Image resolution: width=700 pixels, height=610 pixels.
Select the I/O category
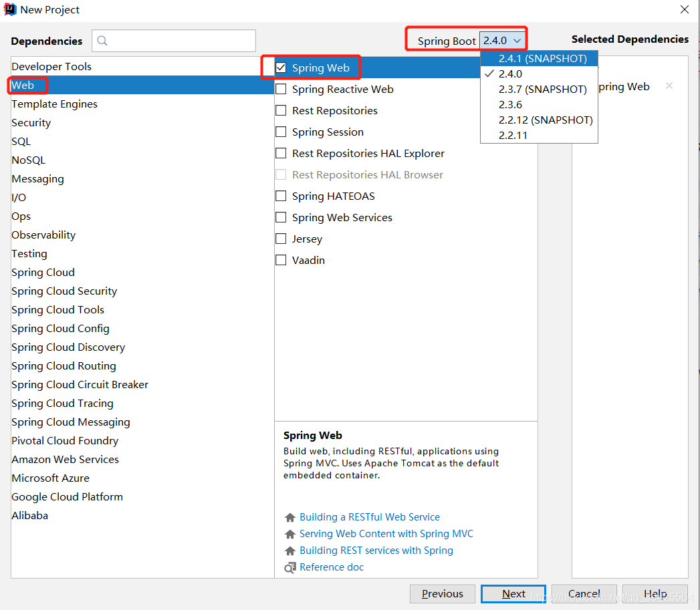(x=142, y=198)
